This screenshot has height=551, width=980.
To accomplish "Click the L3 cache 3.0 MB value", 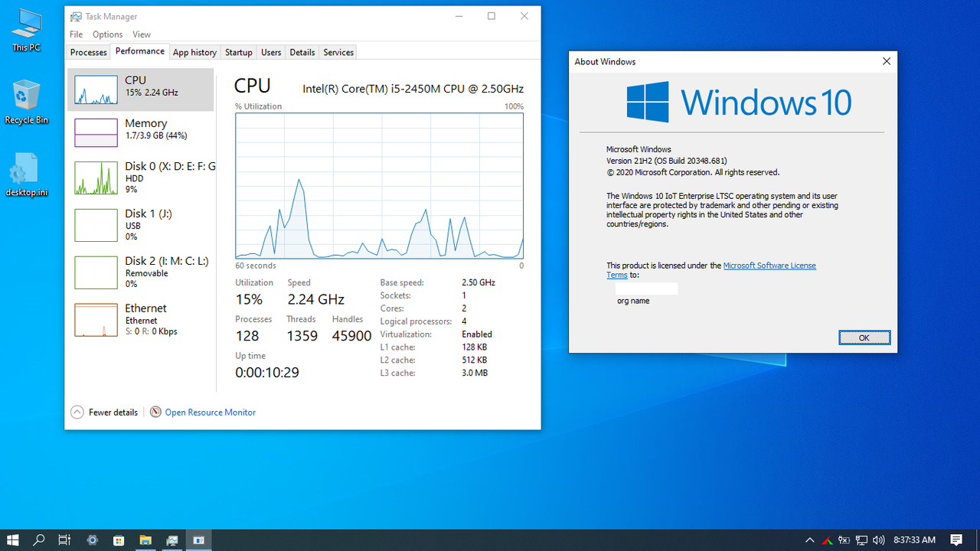I will pos(475,373).
